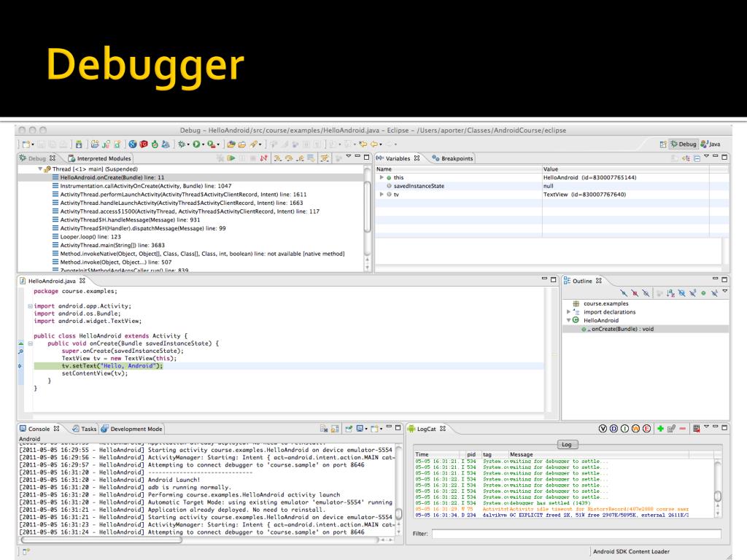Screen dimensions: 747x560
Task: Open the Run launch dropdown arrow
Action: coord(204,144)
